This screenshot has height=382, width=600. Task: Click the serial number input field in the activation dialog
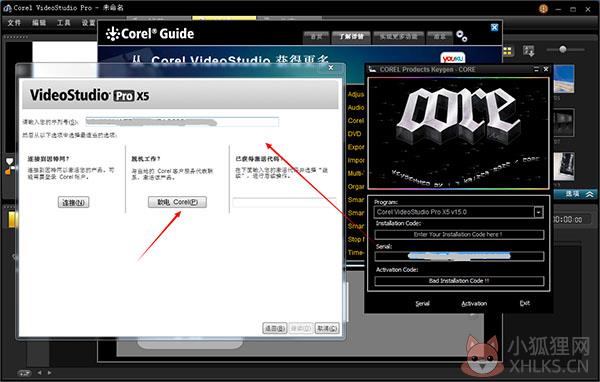(182, 122)
